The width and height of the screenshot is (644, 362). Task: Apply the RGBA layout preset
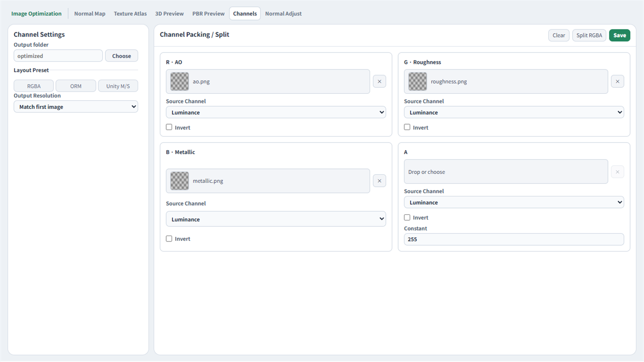[34, 86]
